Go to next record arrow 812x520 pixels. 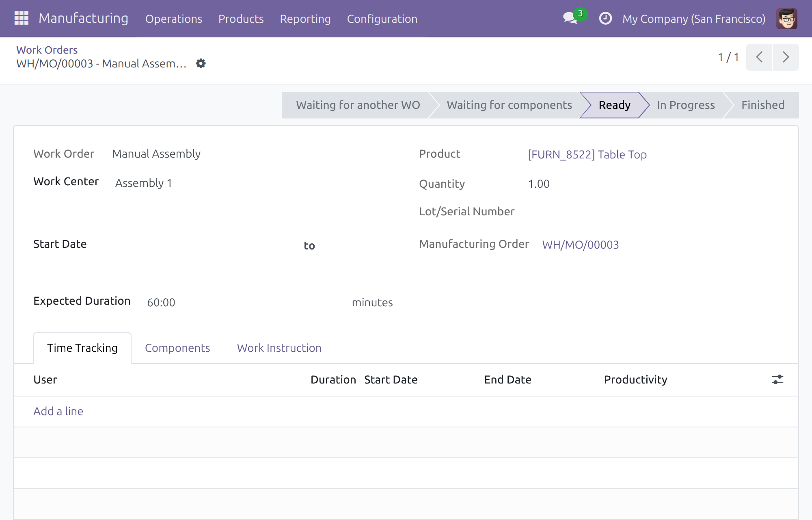coord(786,57)
